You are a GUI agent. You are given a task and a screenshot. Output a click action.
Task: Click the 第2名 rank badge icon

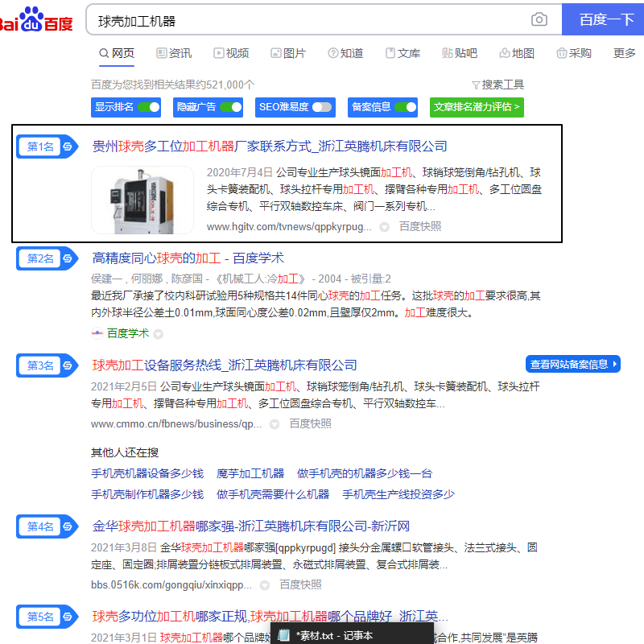68,258
